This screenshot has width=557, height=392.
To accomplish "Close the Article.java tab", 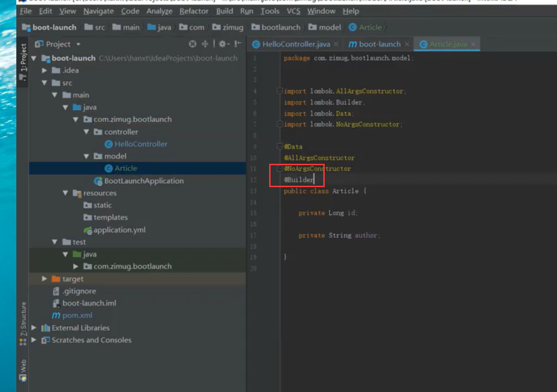I will (x=473, y=44).
